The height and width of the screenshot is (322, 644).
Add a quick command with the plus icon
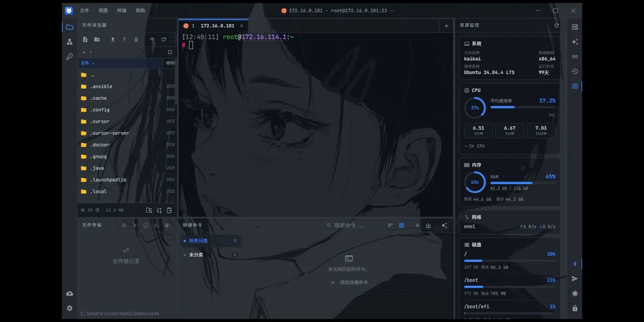click(417, 225)
